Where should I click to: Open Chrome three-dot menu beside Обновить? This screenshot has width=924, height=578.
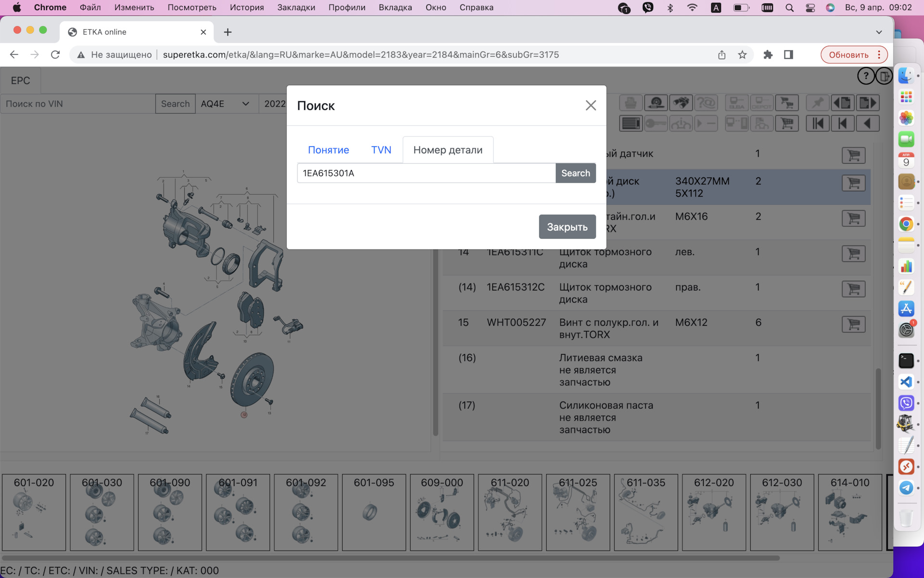coord(879,54)
